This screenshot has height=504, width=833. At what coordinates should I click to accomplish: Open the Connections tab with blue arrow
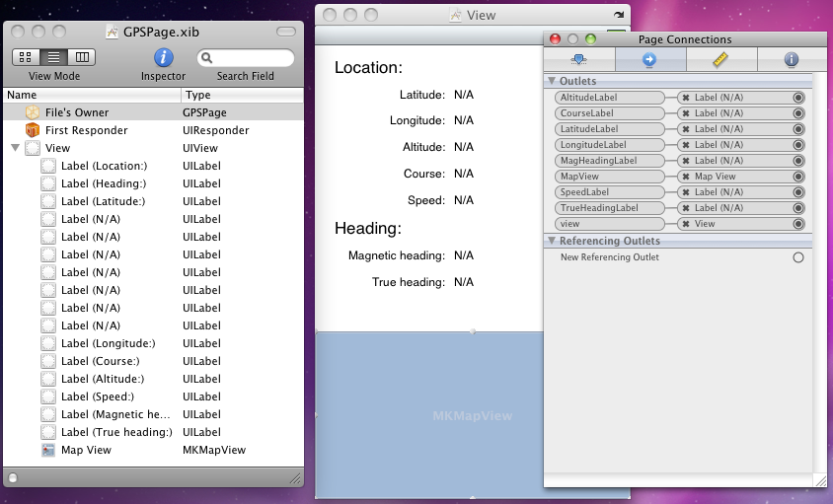click(649, 59)
